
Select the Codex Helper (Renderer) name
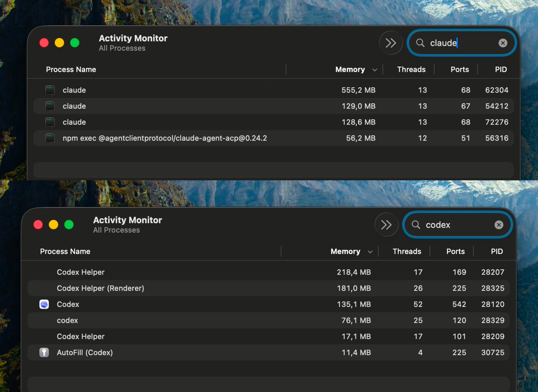[100, 288]
